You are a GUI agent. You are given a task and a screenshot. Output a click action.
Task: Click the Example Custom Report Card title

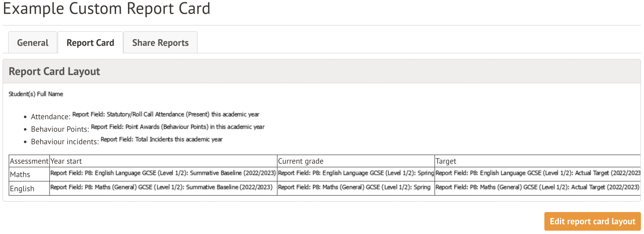pos(107,9)
